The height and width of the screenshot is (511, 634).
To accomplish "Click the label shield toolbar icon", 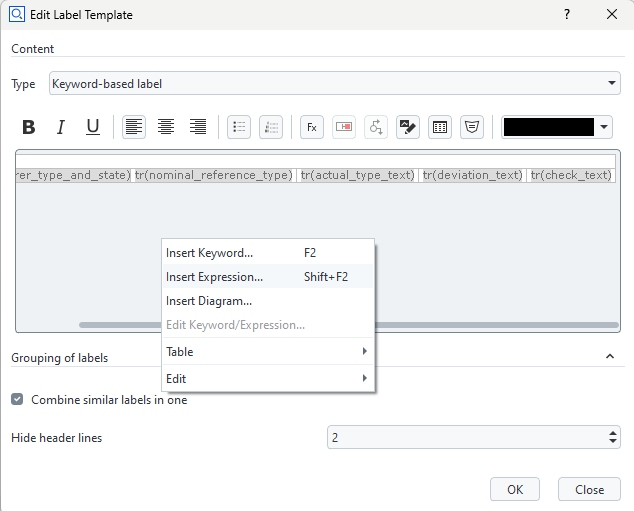I will pos(472,127).
